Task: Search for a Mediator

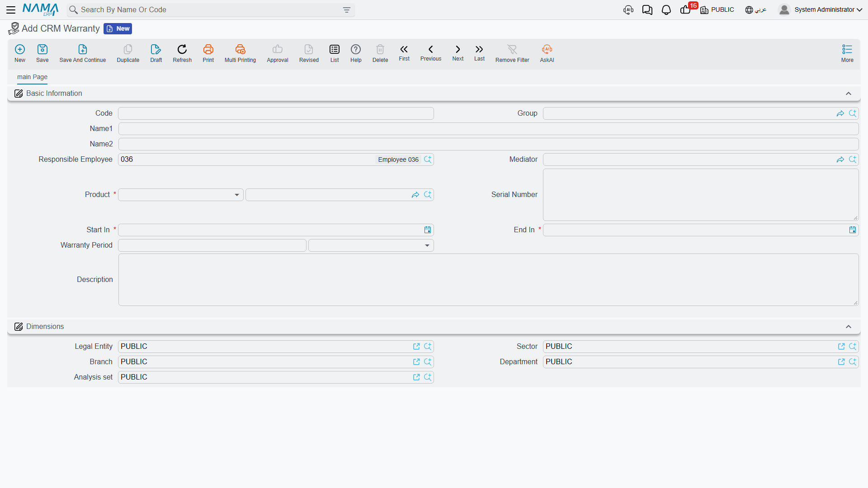Action: pos(853,160)
